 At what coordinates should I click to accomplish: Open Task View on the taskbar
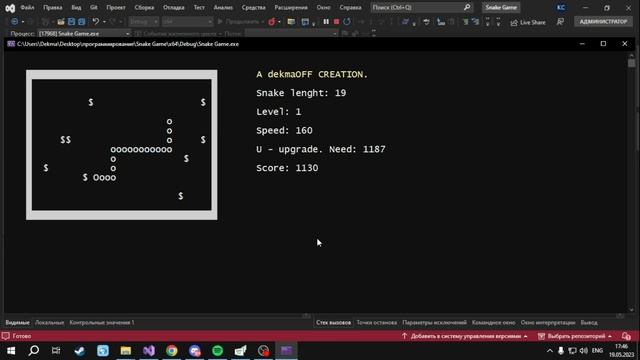(56, 351)
